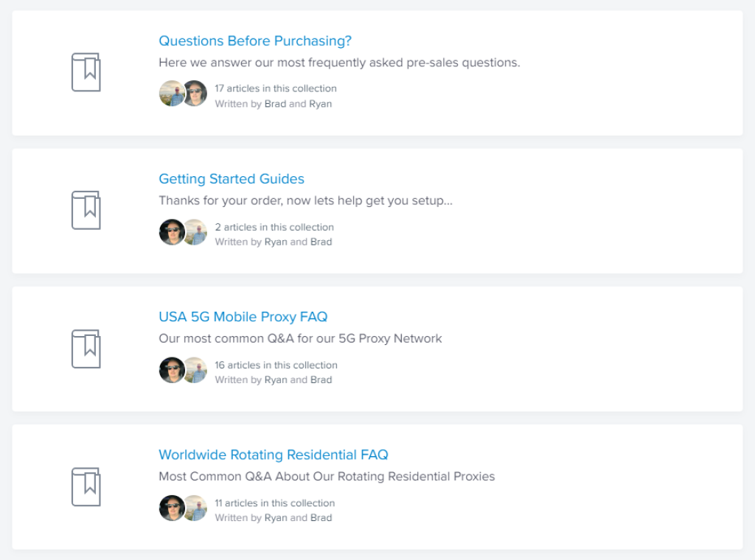Click the second author avatar under Getting Started Guides
The image size is (755, 560).
[196, 232]
